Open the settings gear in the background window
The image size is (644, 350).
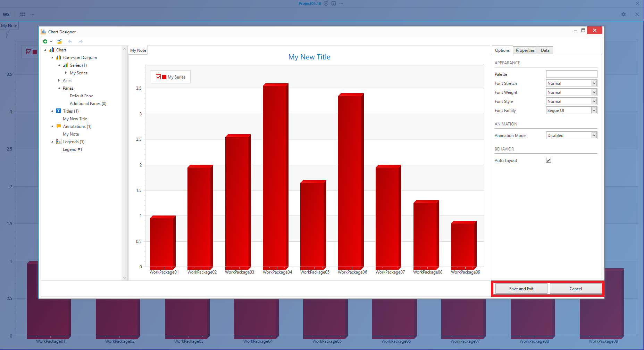pyautogui.click(x=624, y=14)
